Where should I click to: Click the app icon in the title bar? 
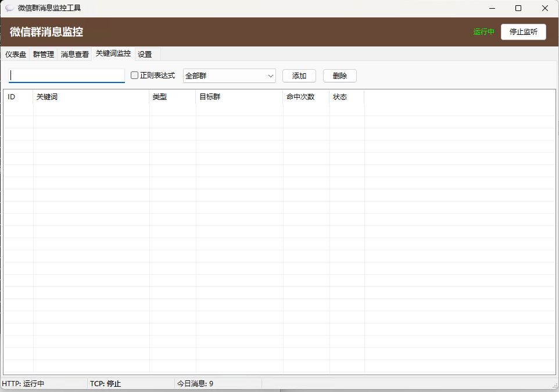tap(10, 8)
